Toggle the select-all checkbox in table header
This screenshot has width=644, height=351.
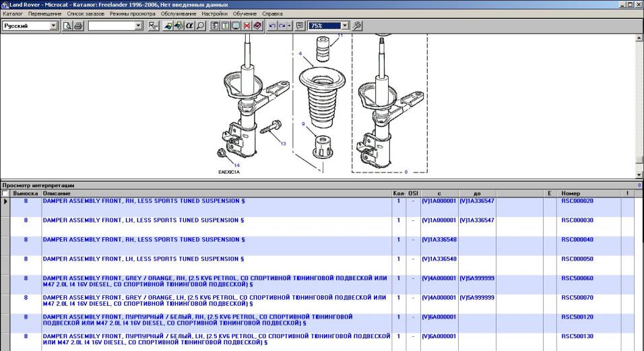point(5,193)
